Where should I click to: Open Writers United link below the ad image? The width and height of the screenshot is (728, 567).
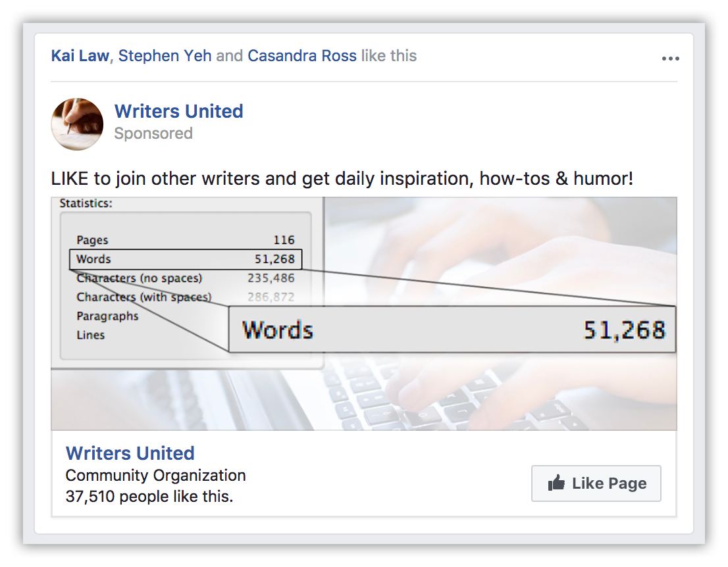click(x=130, y=453)
